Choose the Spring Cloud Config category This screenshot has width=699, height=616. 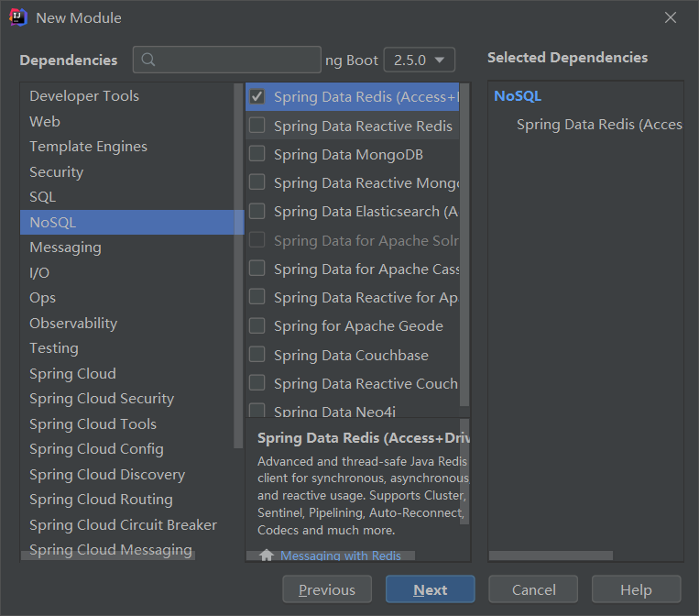[x=96, y=449]
